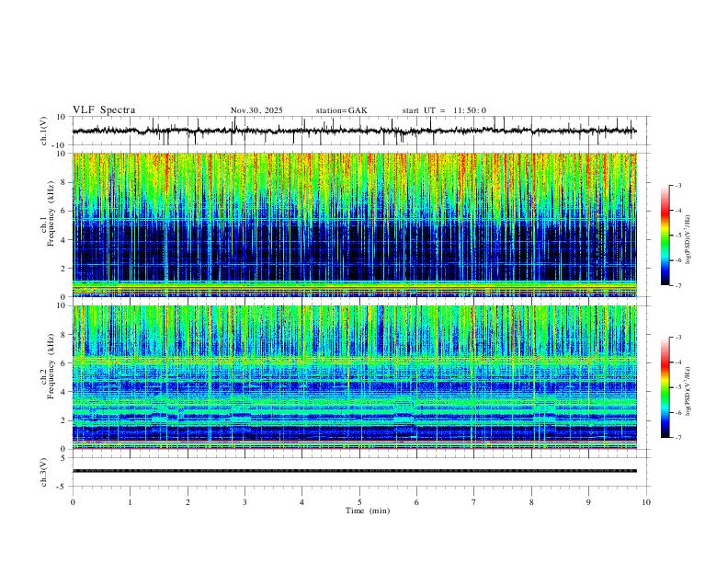
Task: Click time-axis tick label "4"
Action: (301, 502)
